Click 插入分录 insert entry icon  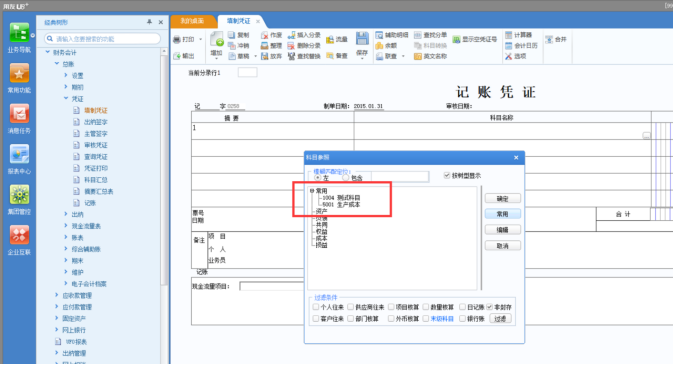[x=291, y=35]
